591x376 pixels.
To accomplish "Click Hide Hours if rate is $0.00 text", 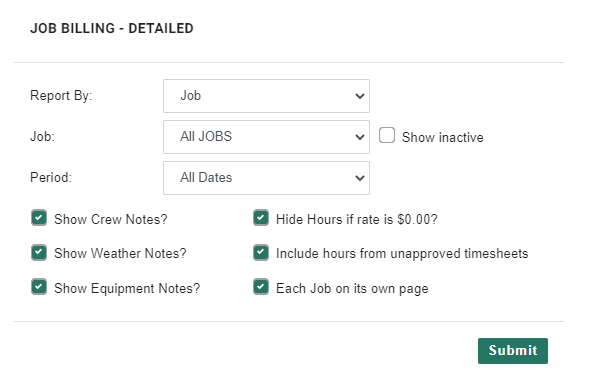I will tap(357, 219).
